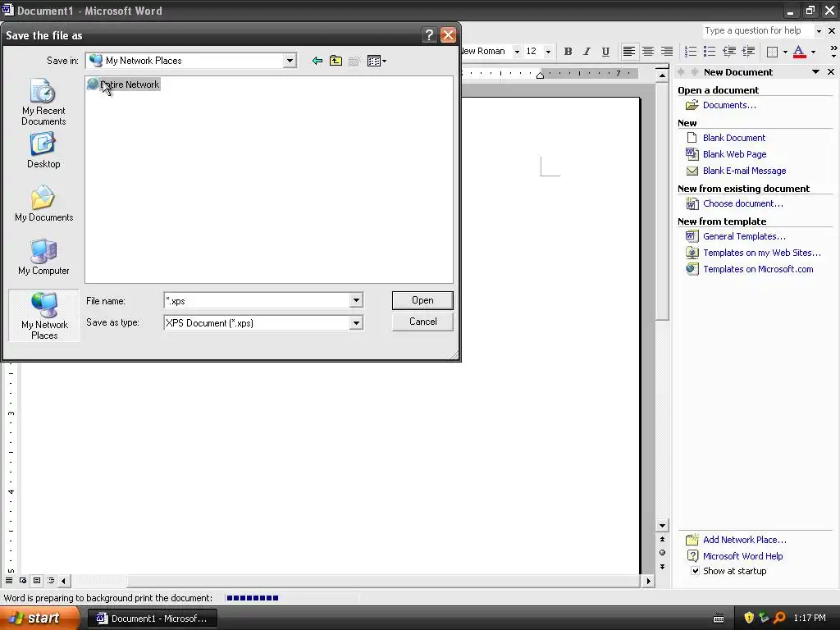Decrease indent in Word toolbar

[x=729, y=52]
